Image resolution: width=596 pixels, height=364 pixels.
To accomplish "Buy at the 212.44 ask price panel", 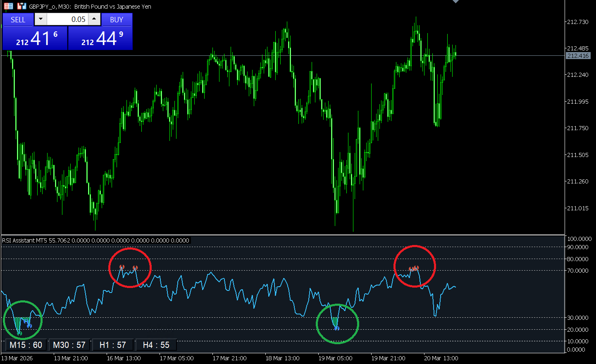I will pos(100,38).
